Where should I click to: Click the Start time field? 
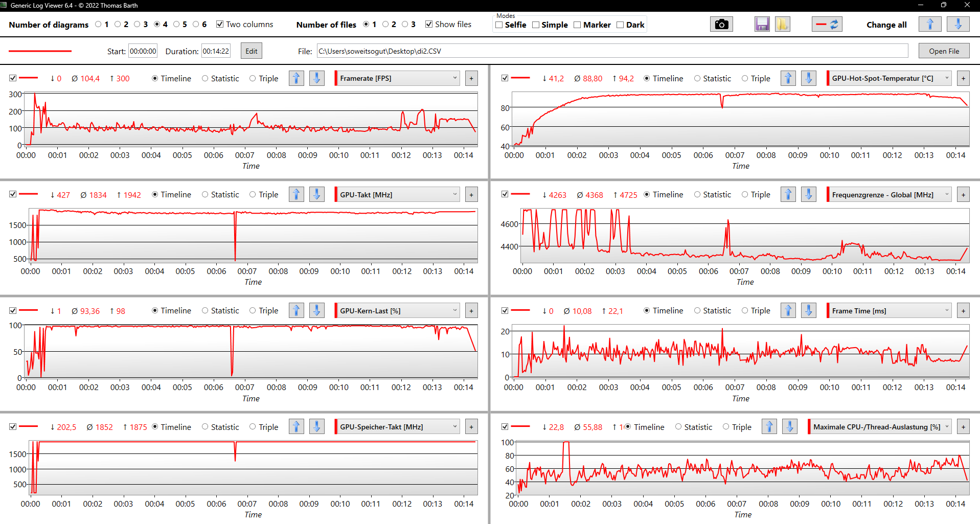[x=143, y=51]
